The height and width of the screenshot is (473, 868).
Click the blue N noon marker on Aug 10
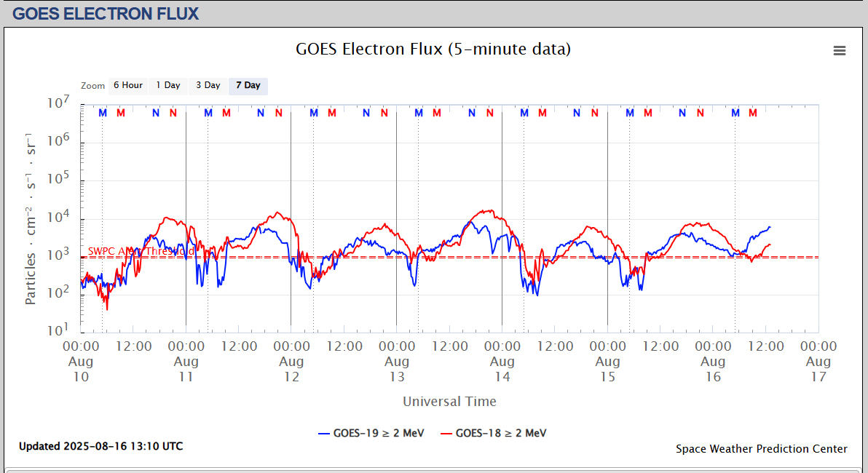pyautogui.click(x=156, y=113)
